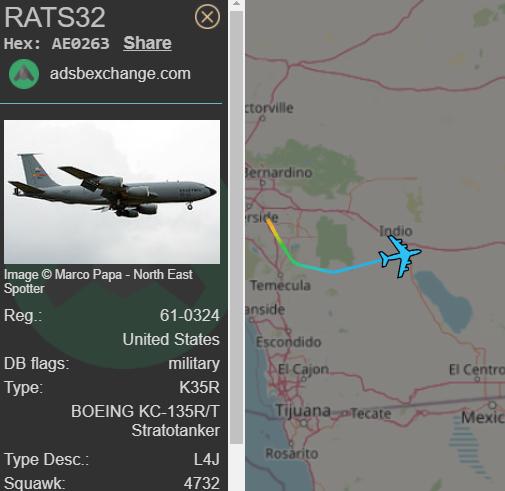Image resolution: width=505 pixels, height=491 pixels.
Task: Click the sidebar vertical scrollbar thumb
Action: [x=237, y=227]
